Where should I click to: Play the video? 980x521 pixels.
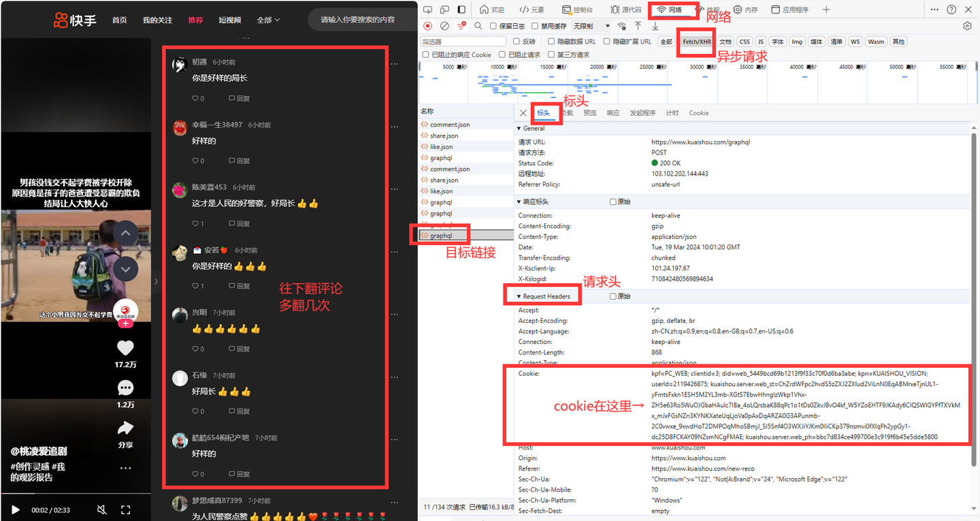click(16, 509)
